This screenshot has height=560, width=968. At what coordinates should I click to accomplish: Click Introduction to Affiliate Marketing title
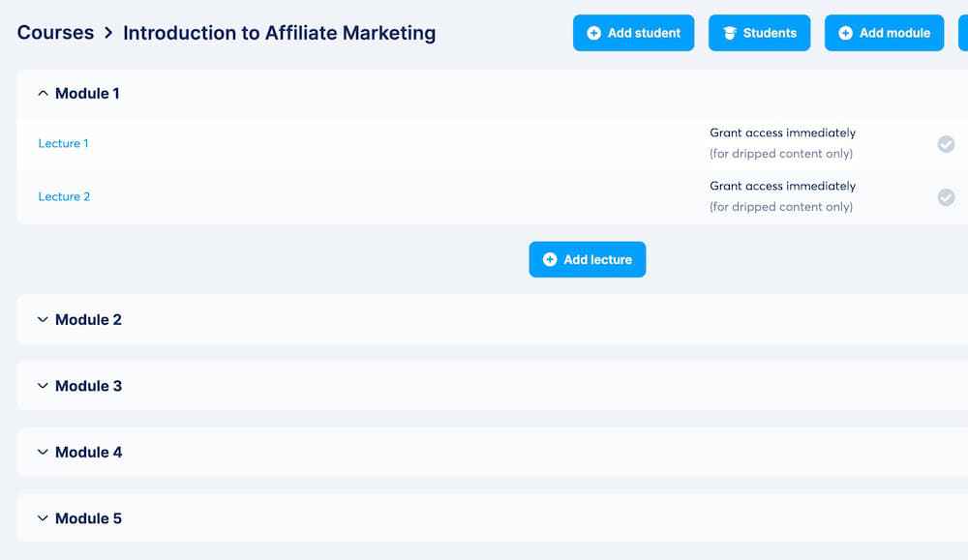pos(280,33)
